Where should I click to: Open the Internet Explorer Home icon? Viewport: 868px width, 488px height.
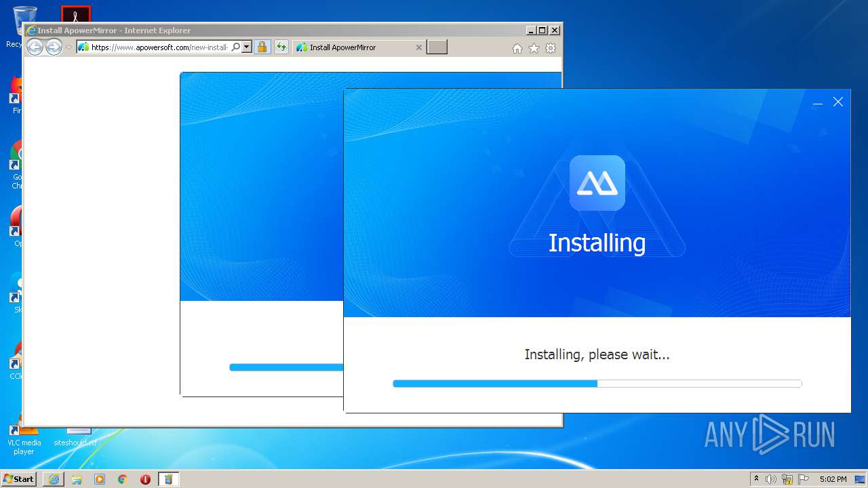[x=517, y=48]
